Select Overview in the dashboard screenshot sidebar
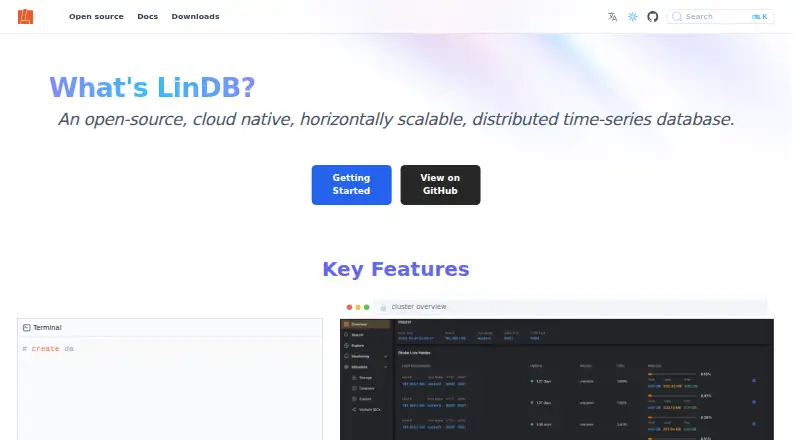Image resolution: width=800 pixels, height=440 pixels. coord(366,324)
